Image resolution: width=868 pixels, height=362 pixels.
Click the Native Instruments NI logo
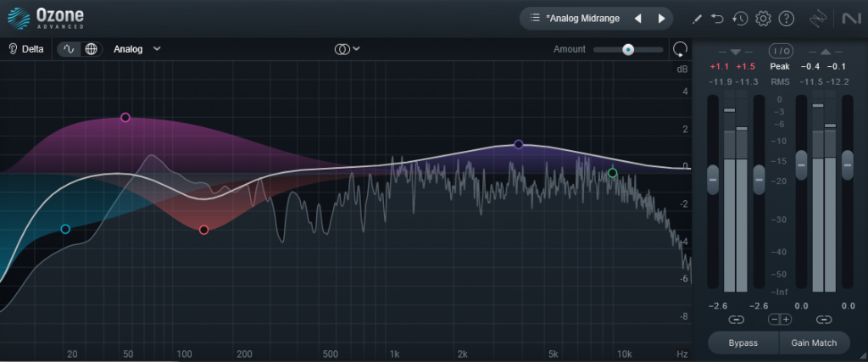851,19
